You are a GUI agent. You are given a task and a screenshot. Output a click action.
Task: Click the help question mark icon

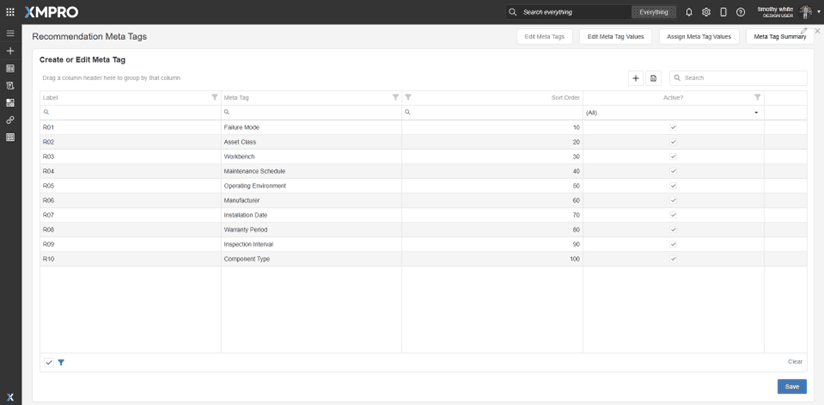pyautogui.click(x=740, y=12)
